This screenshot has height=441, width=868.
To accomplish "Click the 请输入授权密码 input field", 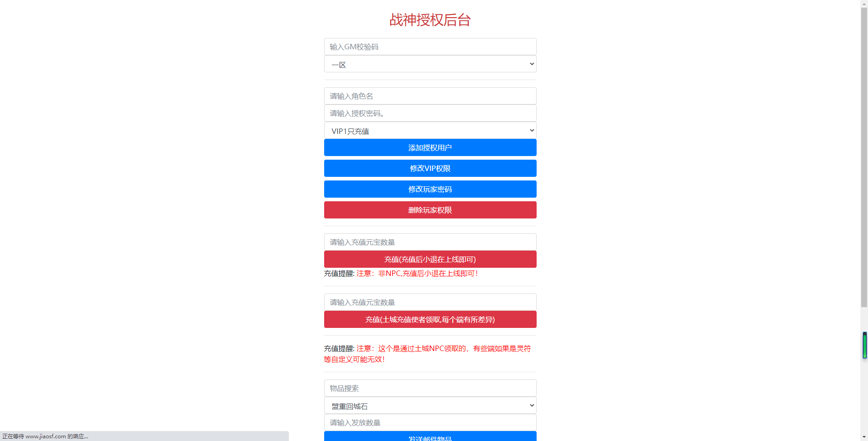I will tap(430, 113).
